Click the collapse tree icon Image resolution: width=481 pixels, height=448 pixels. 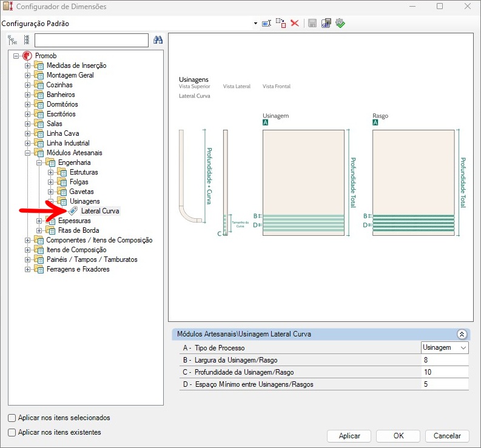(27, 40)
